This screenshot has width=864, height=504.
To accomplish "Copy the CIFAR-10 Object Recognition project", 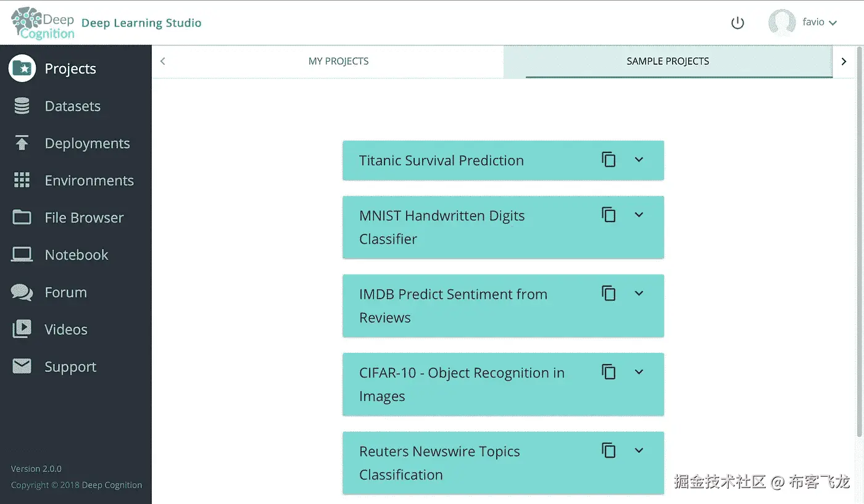I will click(609, 371).
